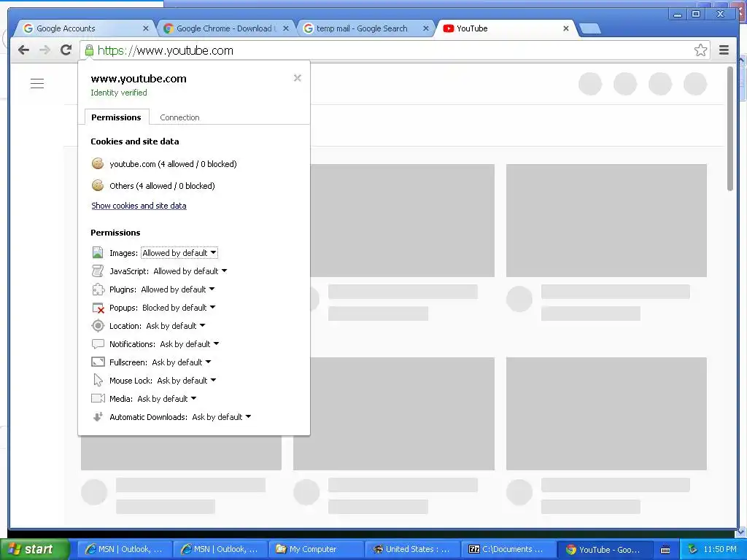Viewport: 747px width, 560px height.
Task: Open the YouTube sidebar guide menu icon
Action: [37, 84]
